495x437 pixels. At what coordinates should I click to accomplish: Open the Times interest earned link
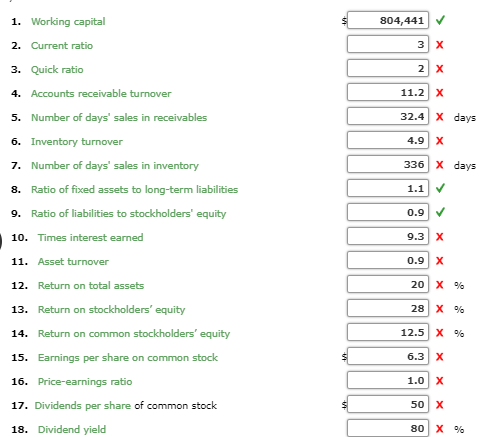90,237
